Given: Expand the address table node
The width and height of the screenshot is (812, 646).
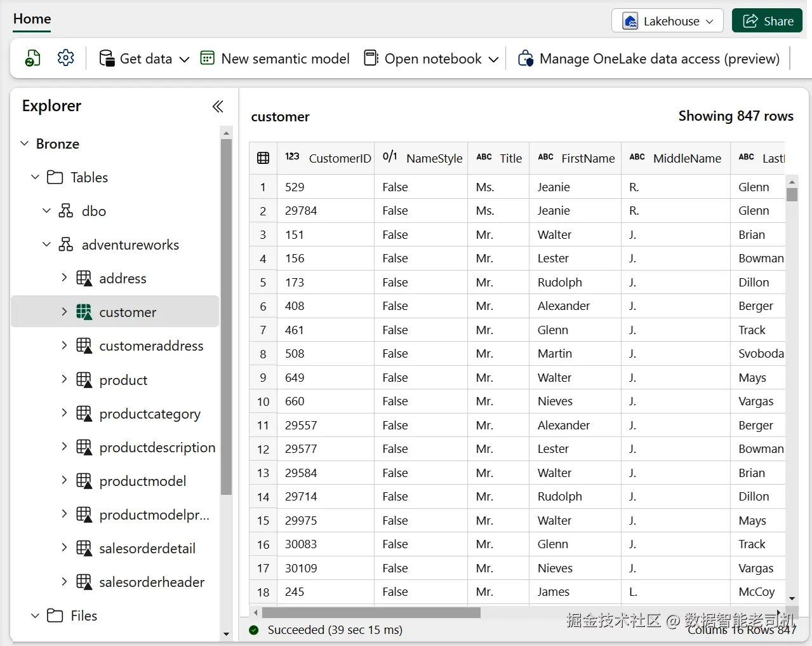Looking at the screenshot, I should [x=64, y=278].
